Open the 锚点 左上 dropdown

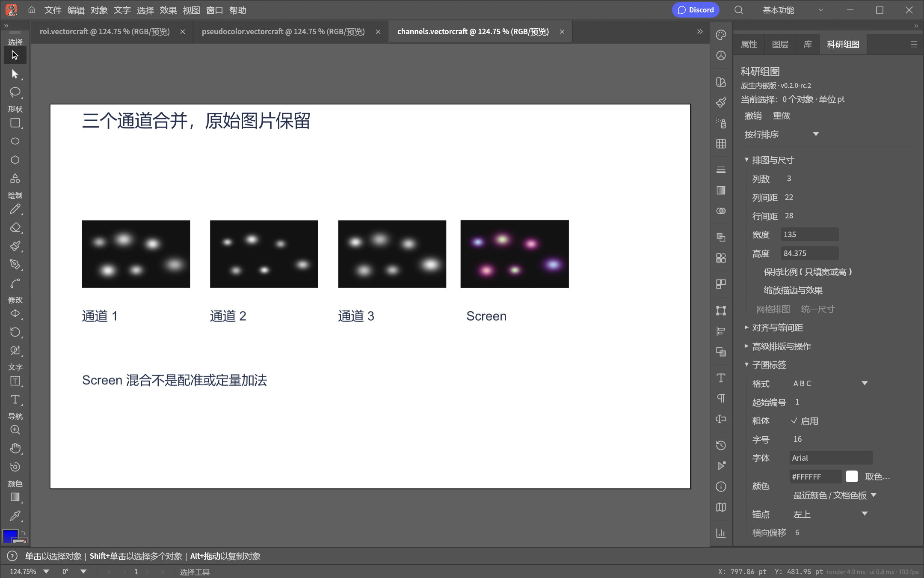click(830, 514)
